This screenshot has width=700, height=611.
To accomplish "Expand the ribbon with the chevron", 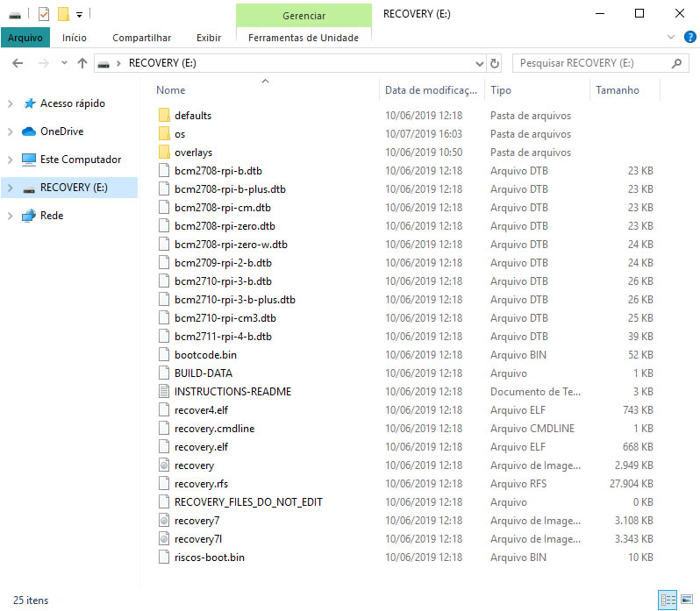I will click(670, 37).
